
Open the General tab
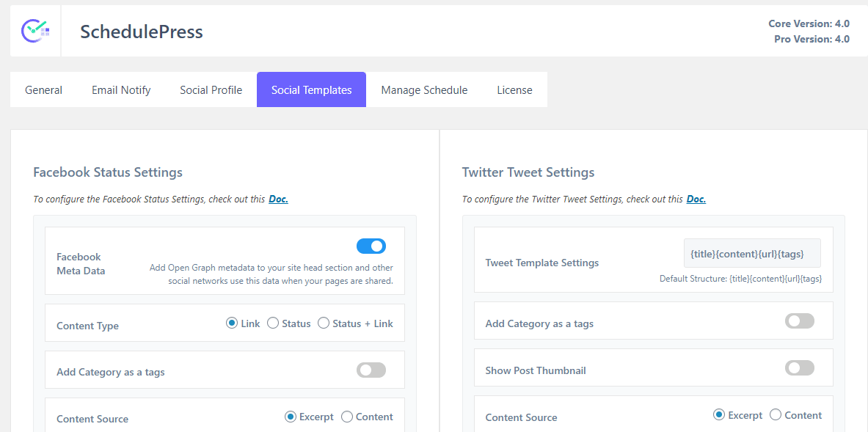pos(44,89)
